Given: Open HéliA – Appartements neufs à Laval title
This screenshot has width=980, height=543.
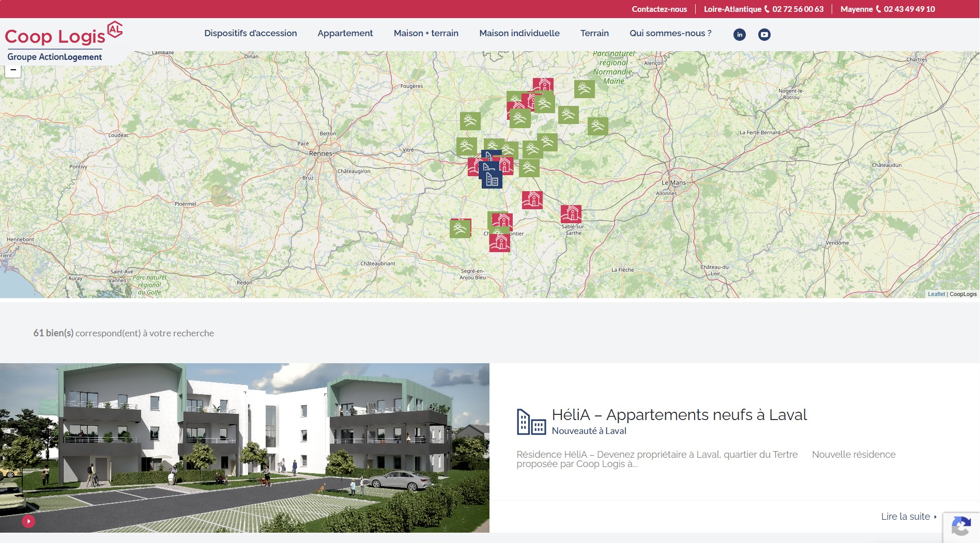Looking at the screenshot, I should [x=679, y=415].
